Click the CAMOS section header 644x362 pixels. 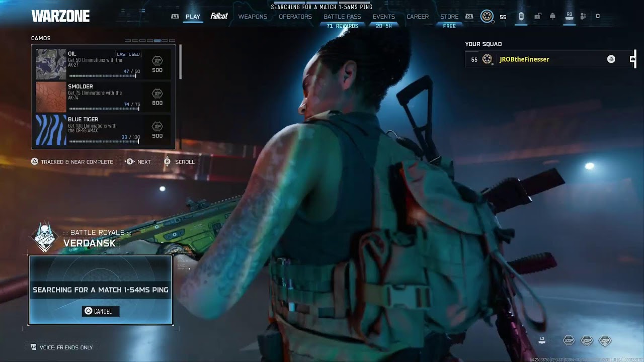[41, 38]
